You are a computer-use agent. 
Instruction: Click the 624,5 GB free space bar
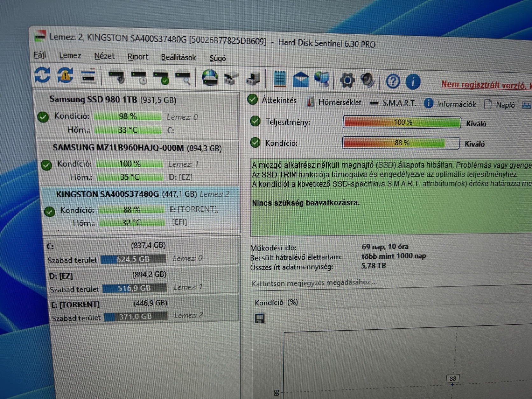(x=133, y=259)
